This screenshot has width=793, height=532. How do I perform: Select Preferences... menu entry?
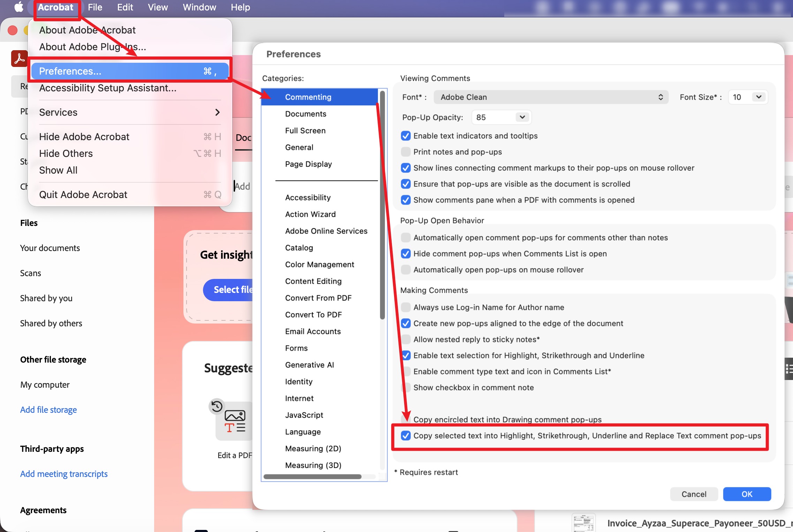[x=130, y=71]
